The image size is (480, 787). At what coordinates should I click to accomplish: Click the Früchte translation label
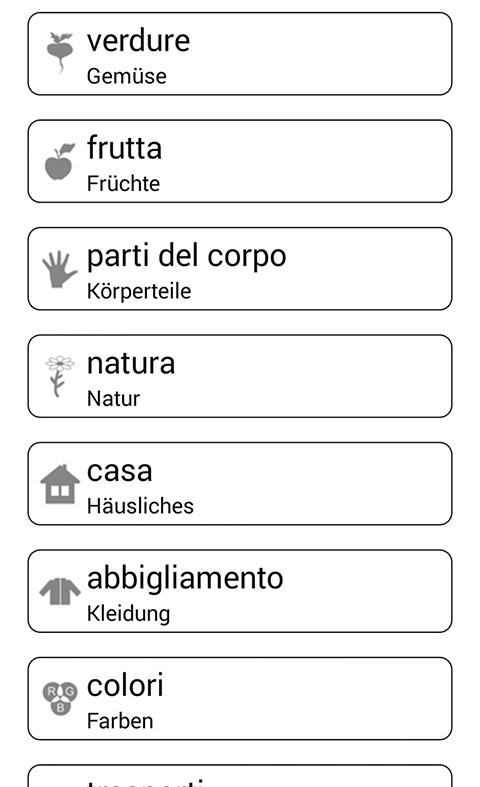coord(124,184)
